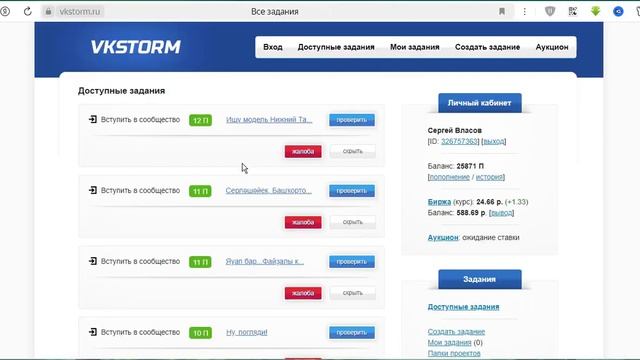Open the Вход menu item
Viewport: 640px width, 360px height.
[x=273, y=47]
